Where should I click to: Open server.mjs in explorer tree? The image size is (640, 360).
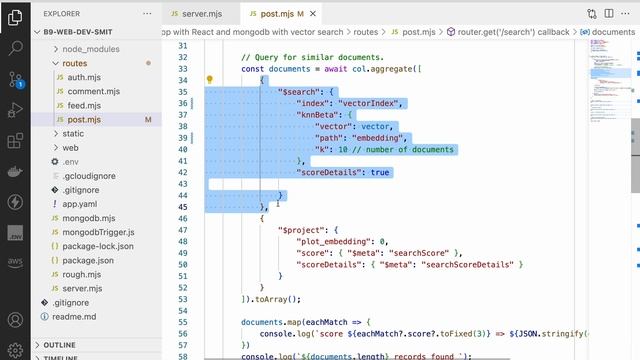click(82, 289)
